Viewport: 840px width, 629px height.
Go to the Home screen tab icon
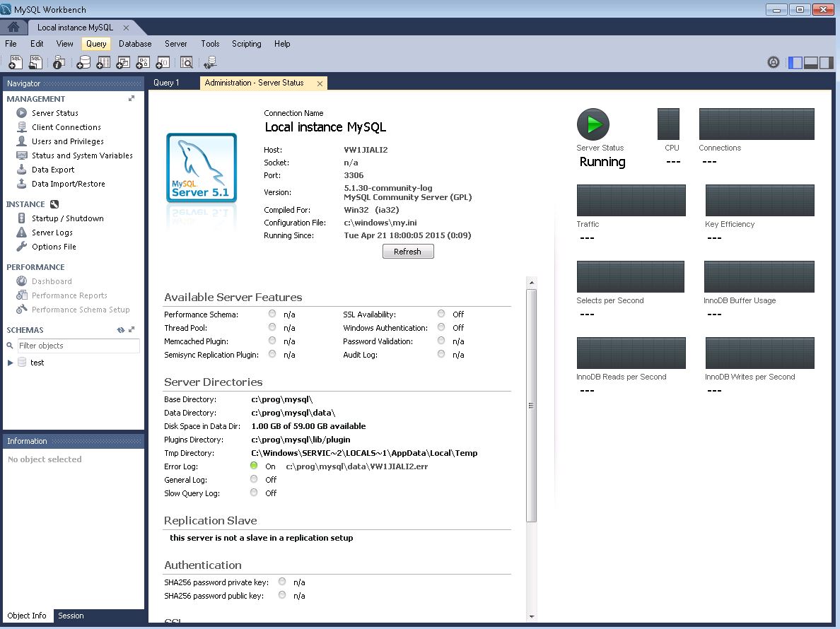point(13,27)
